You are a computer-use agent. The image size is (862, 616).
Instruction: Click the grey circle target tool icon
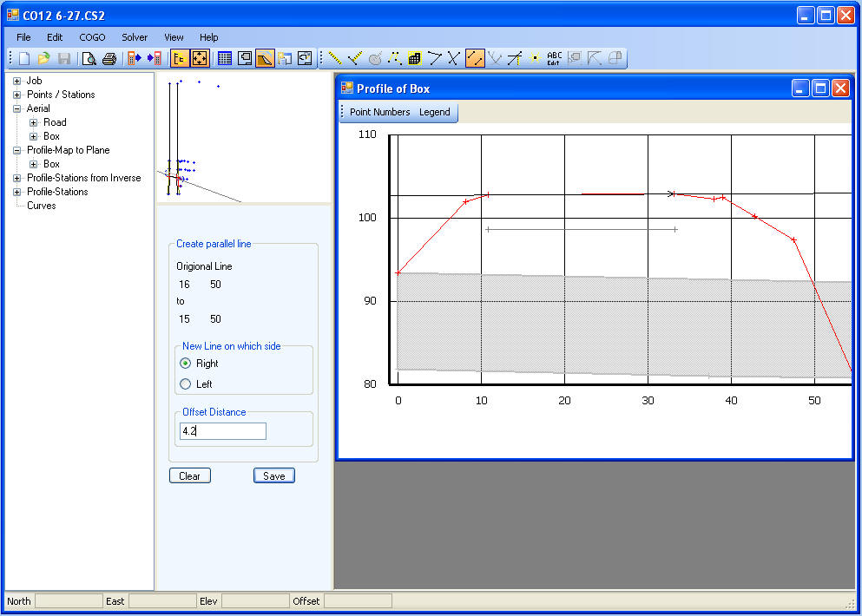[375, 58]
